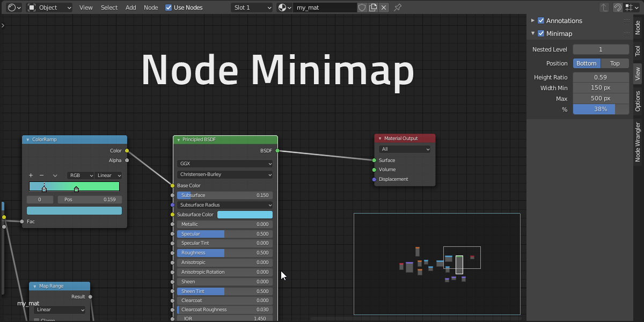Viewport: 644px width, 322px height.
Task: Open the Slot 1 dropdown
Action: (x=251, y=8)
